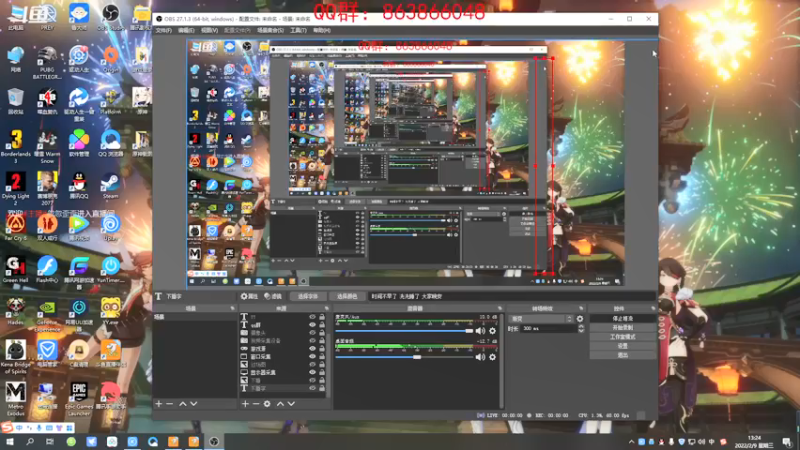Image resolution: width=800 pixels, height=450 pixels.
Task: Open the OBS 视图(V) menu
Action: 209,31
